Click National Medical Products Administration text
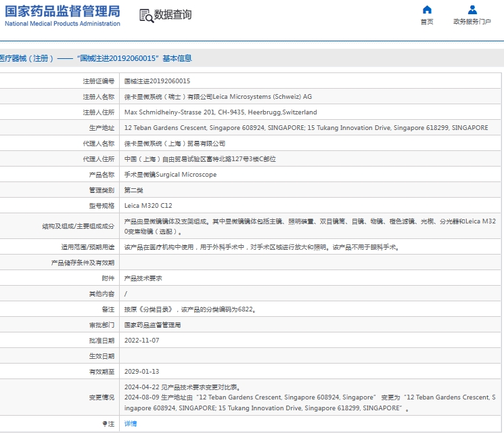This screenshot has height=434, width=504. 62,24
